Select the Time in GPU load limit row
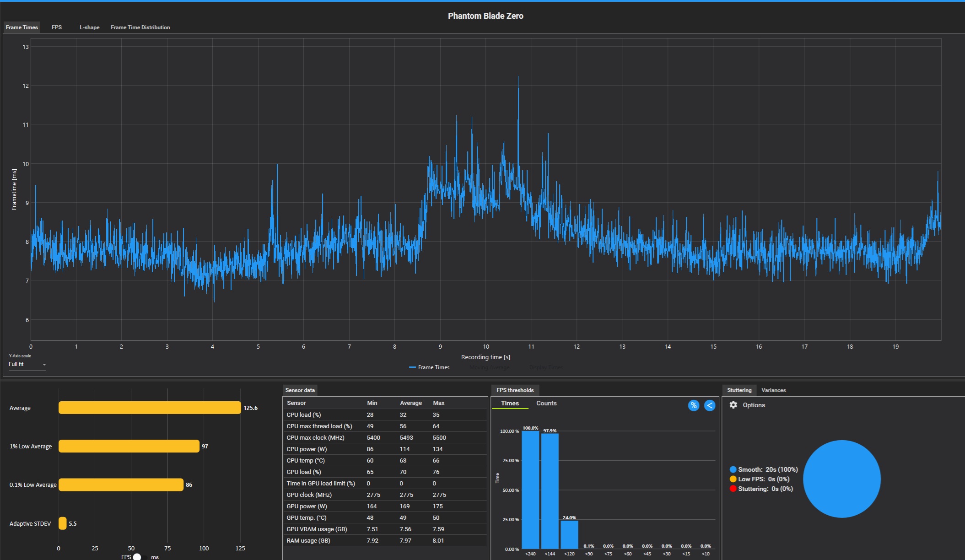The image size is (965, 560). [385, 483]
